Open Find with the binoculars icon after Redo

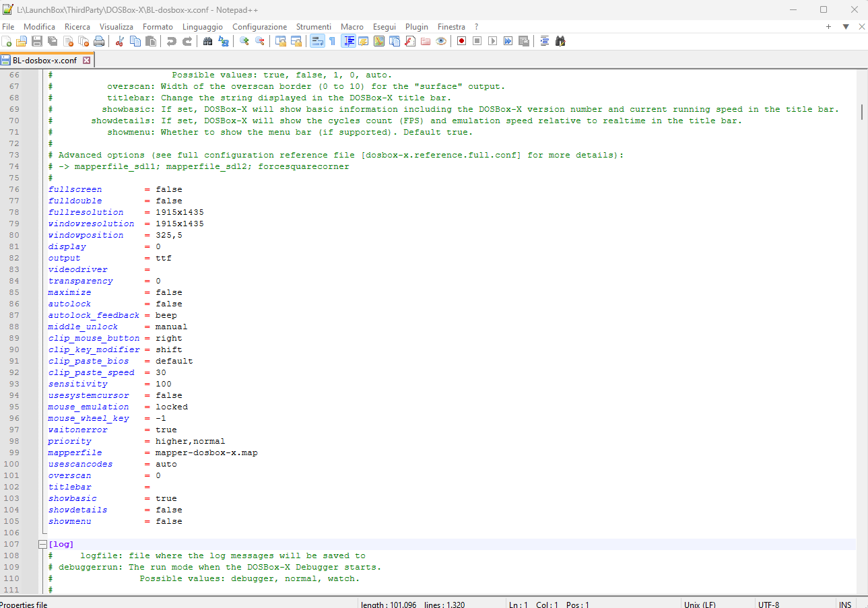click(208, 41)
